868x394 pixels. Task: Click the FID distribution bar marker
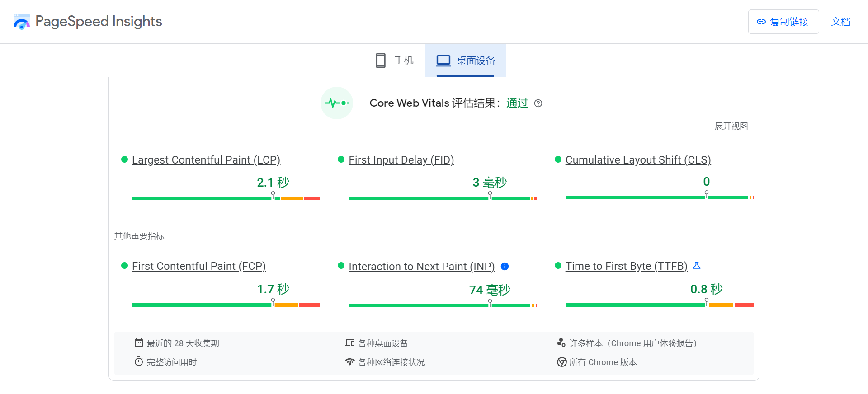click(x=490, y=195)
